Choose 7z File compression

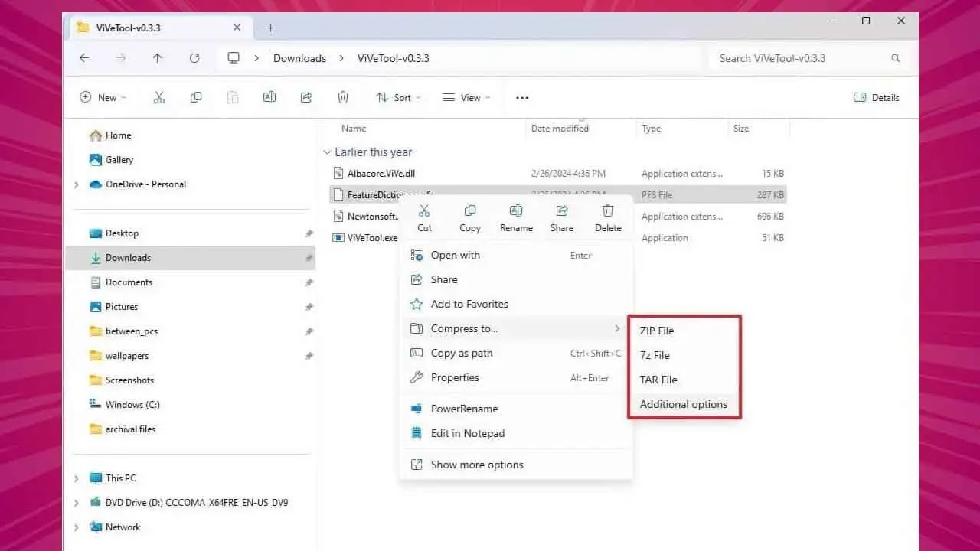[684, 355]
